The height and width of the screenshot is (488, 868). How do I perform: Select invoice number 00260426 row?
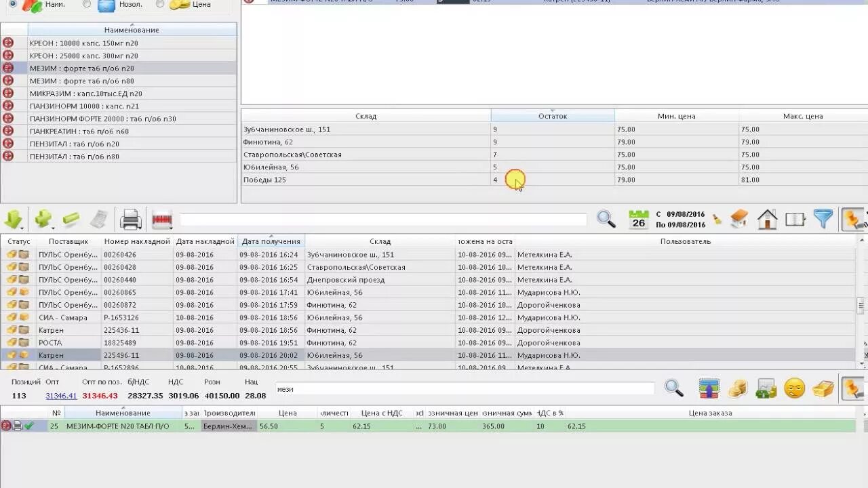point(428,254)
